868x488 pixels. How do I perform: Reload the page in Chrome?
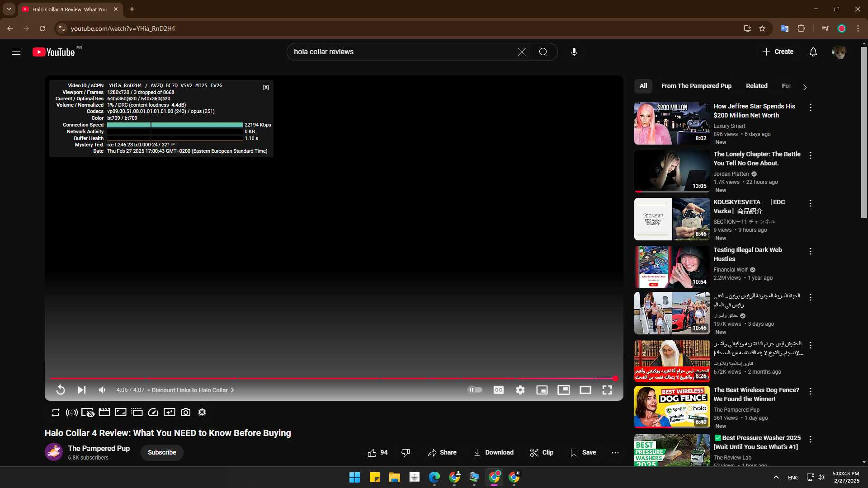(42, 28)
